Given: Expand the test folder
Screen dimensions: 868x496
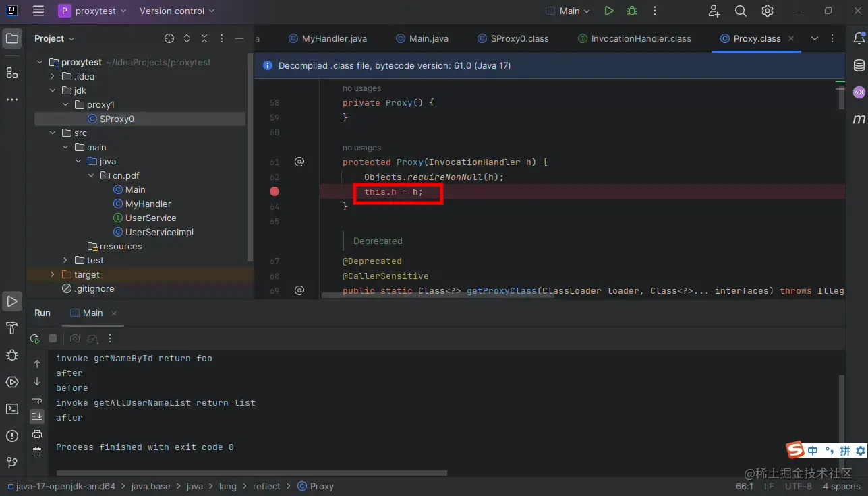Looking at the screenshot, I should coord(65,260).
